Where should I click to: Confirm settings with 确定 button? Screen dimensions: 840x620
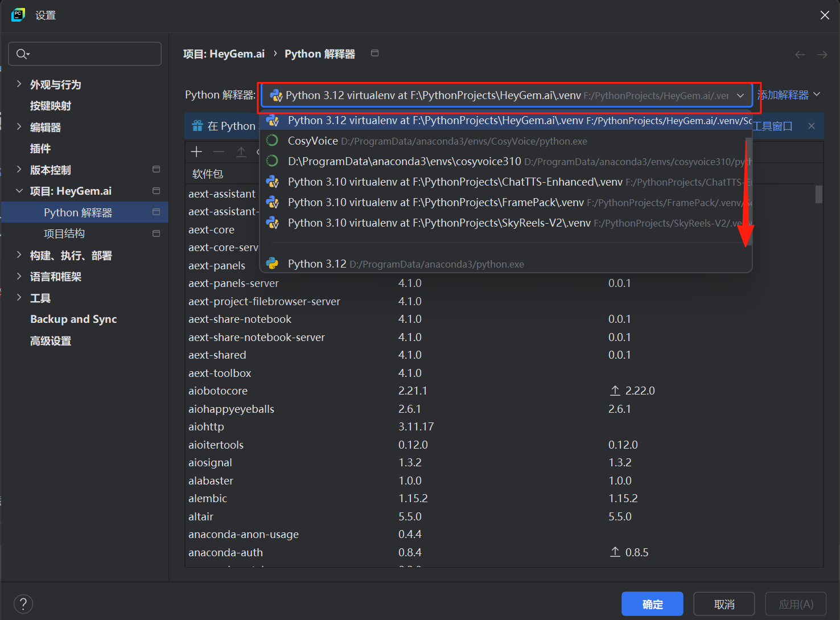click(x=652, y=604)
